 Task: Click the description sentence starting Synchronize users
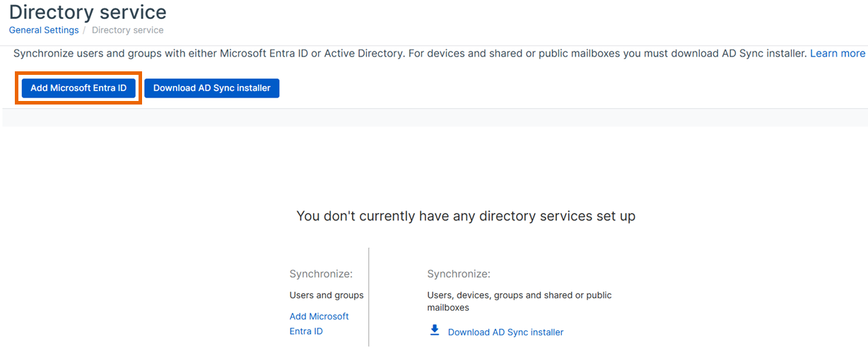point(283,54)
